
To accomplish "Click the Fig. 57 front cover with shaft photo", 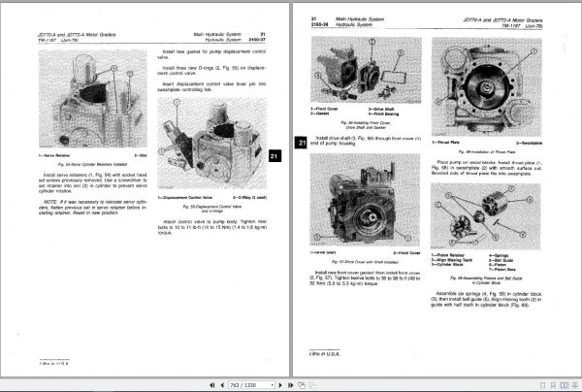I will tap(365, 200).
